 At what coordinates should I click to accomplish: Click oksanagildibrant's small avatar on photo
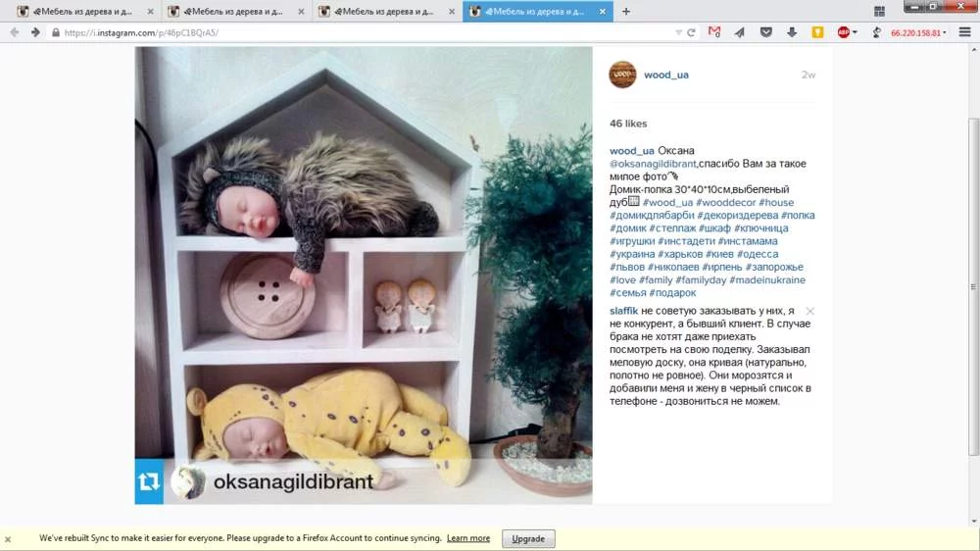click(187, 482)
